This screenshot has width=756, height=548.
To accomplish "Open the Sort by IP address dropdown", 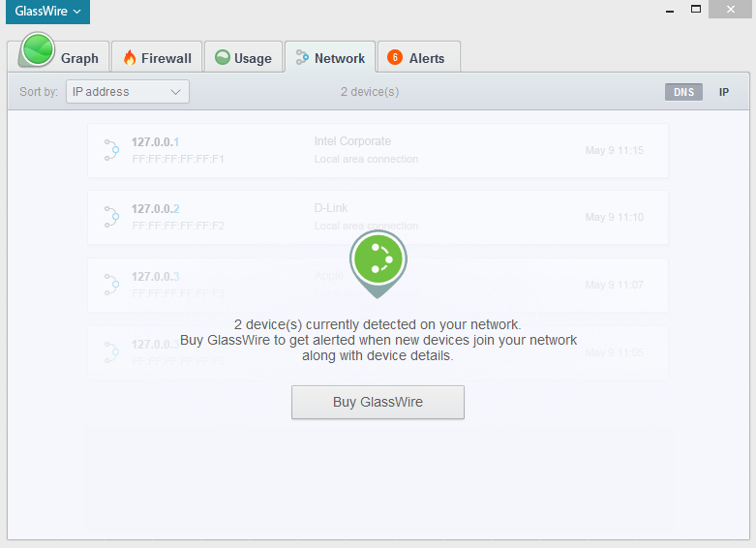I will (x=127, y=92).
